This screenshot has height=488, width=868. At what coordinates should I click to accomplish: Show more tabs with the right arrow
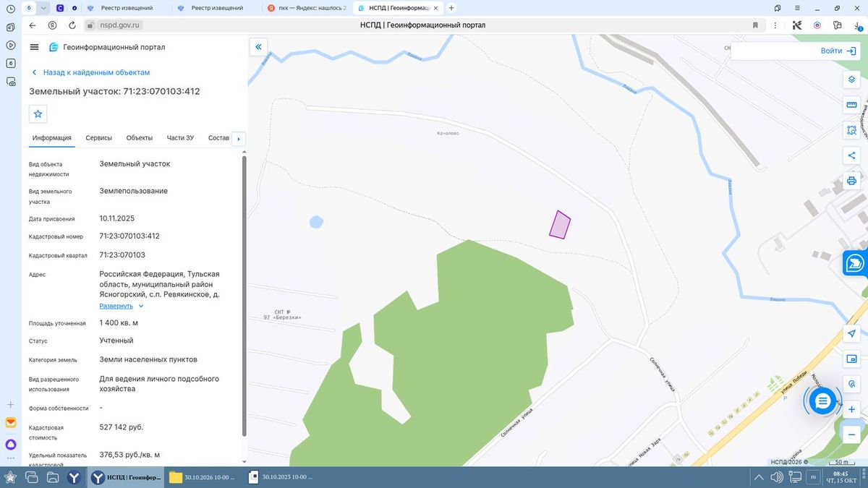tap(238, 138)
